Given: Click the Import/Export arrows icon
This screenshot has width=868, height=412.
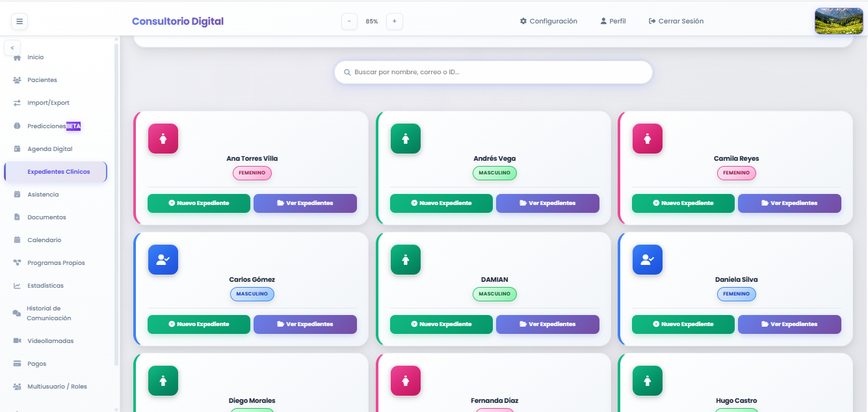Looking at the screenshot, I should pos(17,103).
